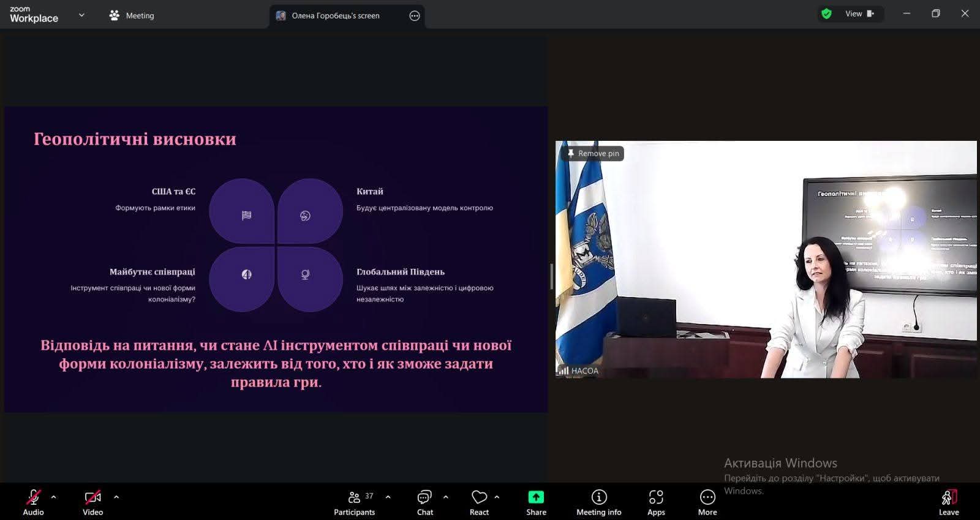
Task: Open Meeting info details
Action: click(598, 502)
